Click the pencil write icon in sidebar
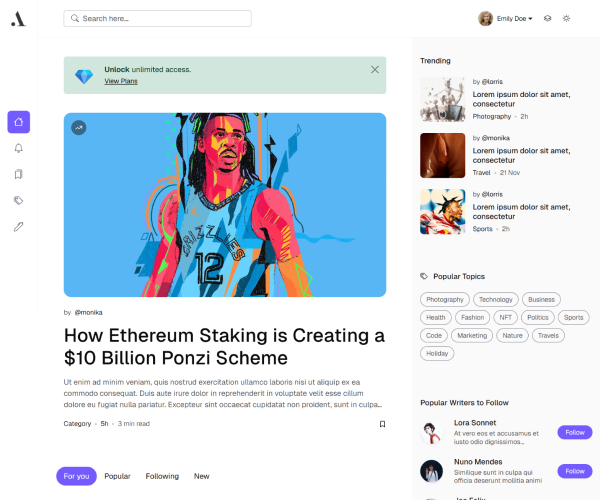 (18, 227)
